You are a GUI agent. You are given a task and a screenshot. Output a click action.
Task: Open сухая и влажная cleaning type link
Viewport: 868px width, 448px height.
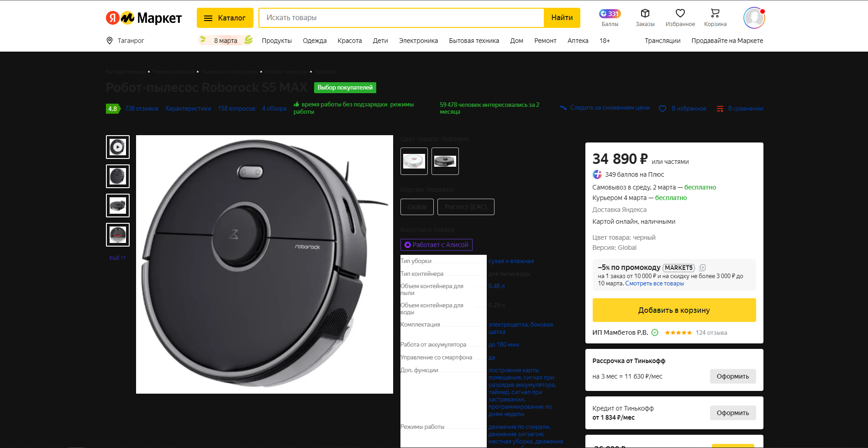coord(511,261)
